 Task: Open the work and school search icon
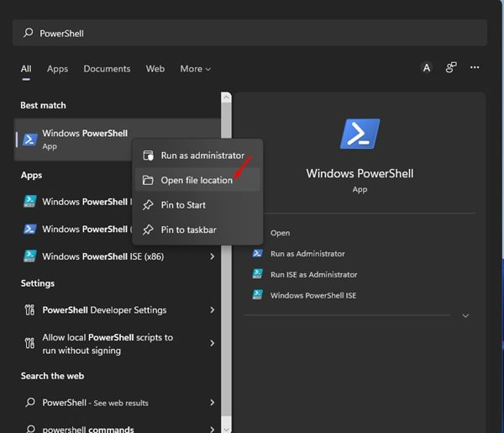click(451, 67)
